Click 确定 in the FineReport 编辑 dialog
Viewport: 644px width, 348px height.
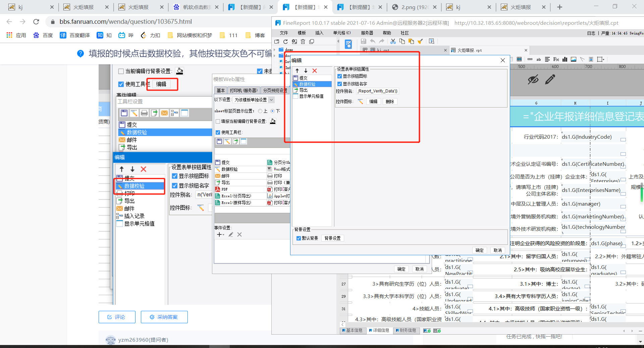479,250
